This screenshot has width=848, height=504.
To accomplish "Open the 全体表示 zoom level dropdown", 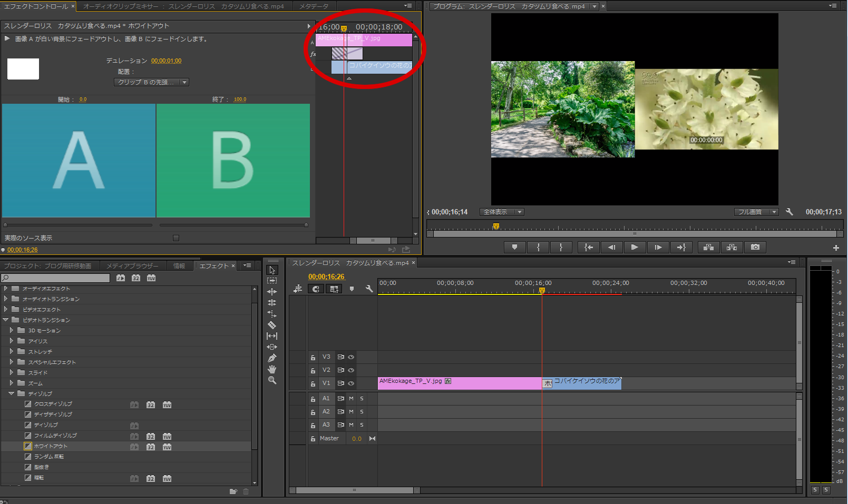I will coord(501,212).
